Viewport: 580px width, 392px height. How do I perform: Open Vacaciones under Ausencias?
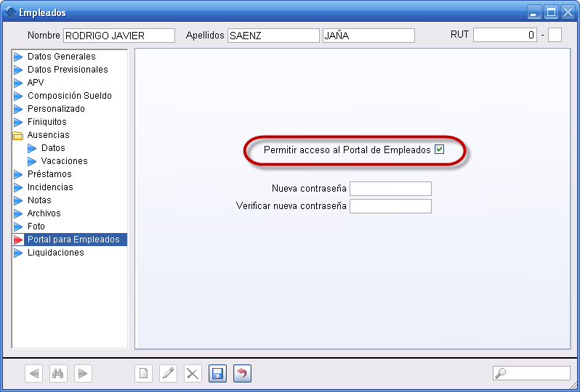tap(65, 161)
